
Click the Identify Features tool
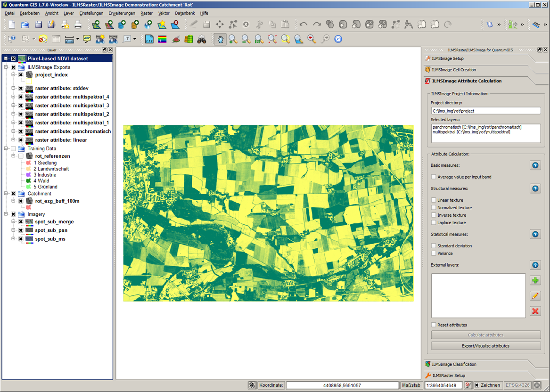[11, 39]
